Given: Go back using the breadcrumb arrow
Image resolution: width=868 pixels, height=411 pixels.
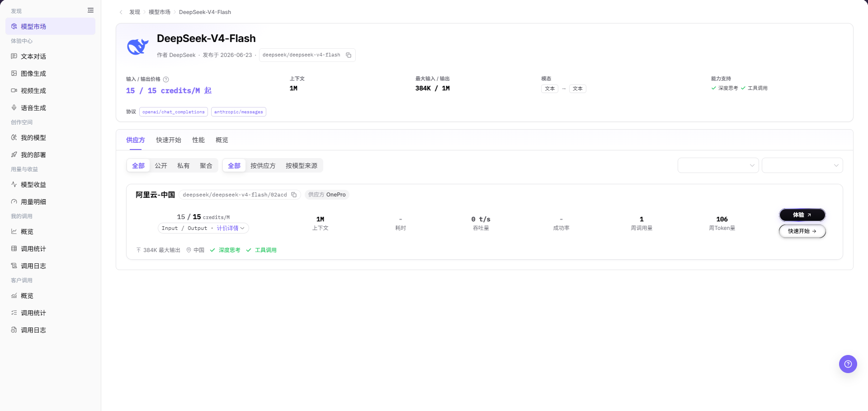Looking at the screenshot, I should tap(121, 12).
